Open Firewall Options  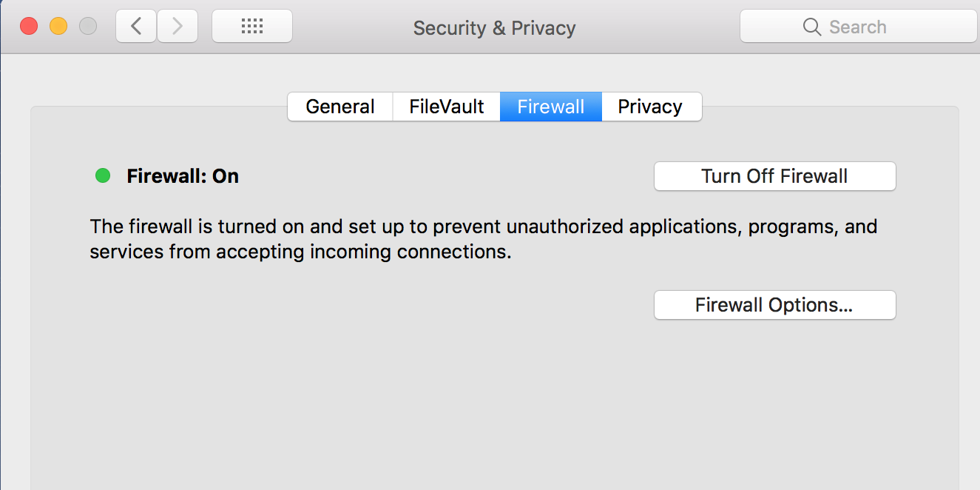[774, 305]
